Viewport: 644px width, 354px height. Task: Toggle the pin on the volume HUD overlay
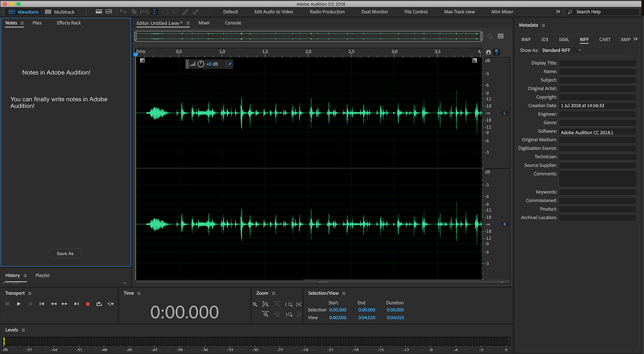pyautogui.click(x=229, y=64)
